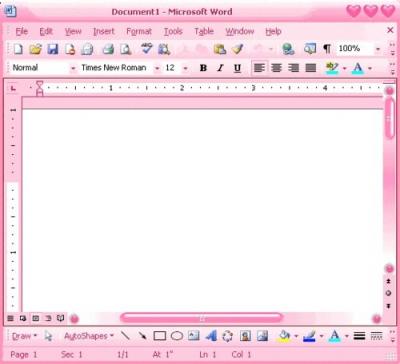
Task: Click the Print Preview magnifier icon
Action: pos(126,49)
